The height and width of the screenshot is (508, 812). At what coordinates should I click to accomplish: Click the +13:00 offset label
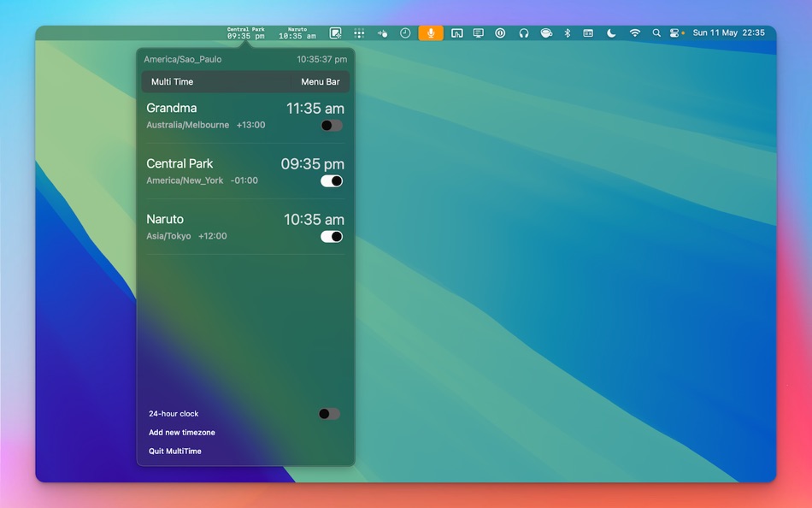(250, 125)
